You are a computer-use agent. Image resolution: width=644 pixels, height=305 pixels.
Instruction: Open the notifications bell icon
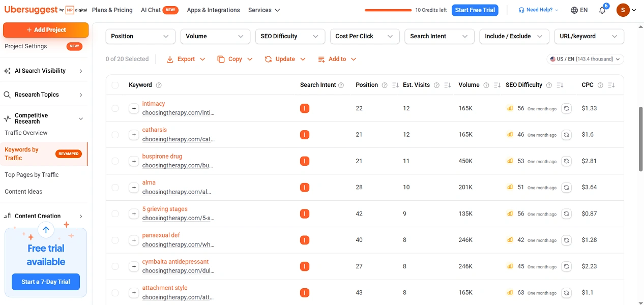[x=602, y=10]
